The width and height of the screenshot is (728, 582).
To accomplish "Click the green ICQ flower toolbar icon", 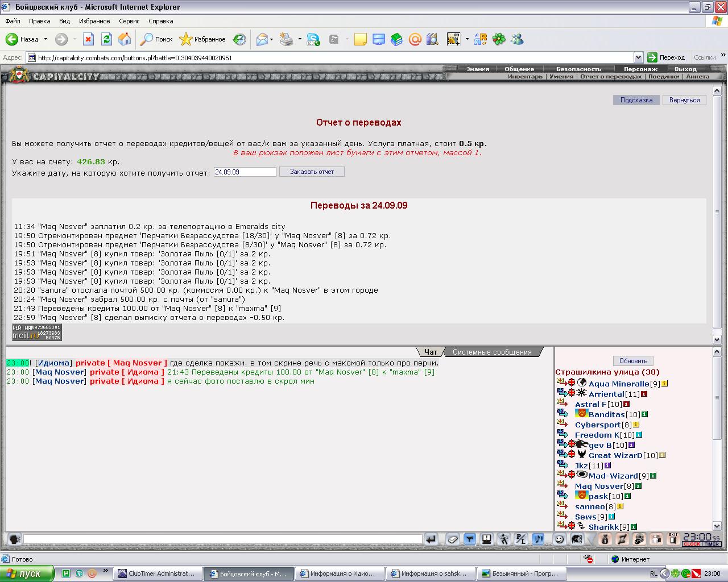I will (x=499, y=39).
